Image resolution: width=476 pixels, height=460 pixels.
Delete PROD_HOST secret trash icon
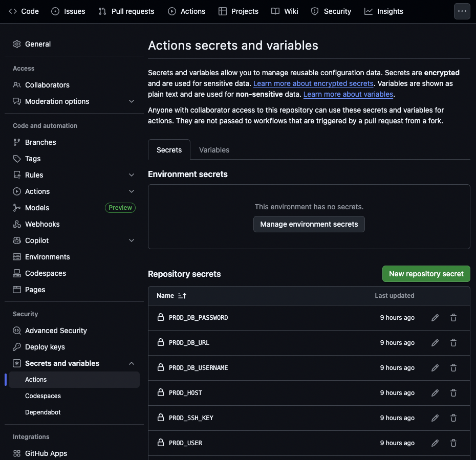pos(453,393)
